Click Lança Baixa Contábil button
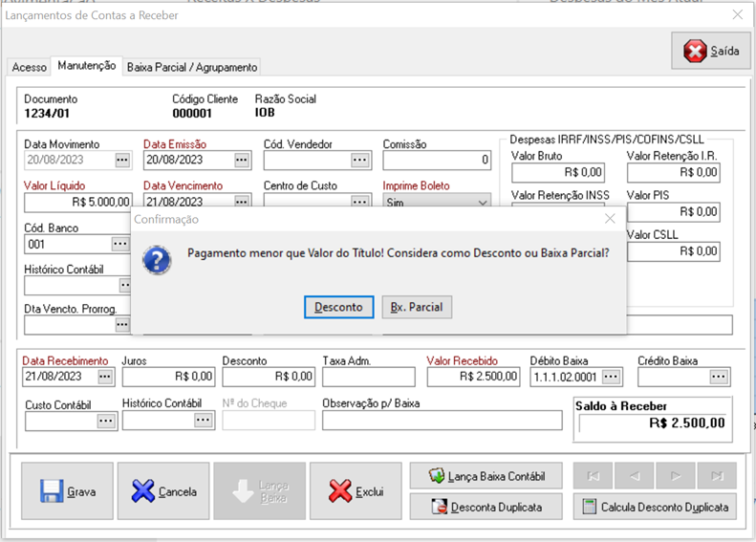This screenshot has height=542, width=756. point(486,476)
